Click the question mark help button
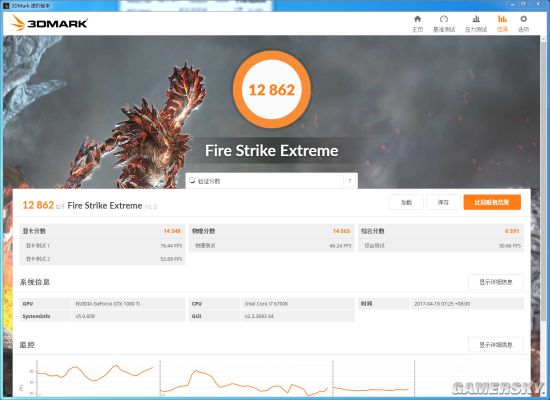The width and height of the screenshot is (550, 400). point(349,181)
